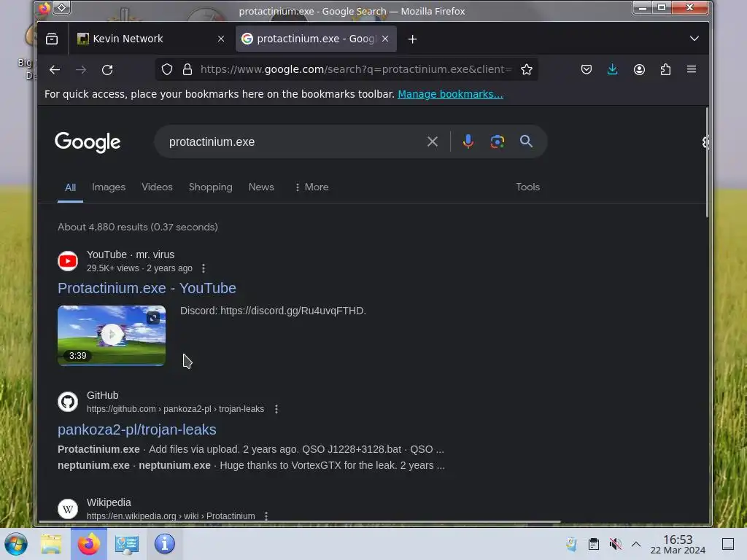This screenshot has width=747, height=560.
Task: Open the Protactinium.exe - YouTube result
Action: pos(147,288)
